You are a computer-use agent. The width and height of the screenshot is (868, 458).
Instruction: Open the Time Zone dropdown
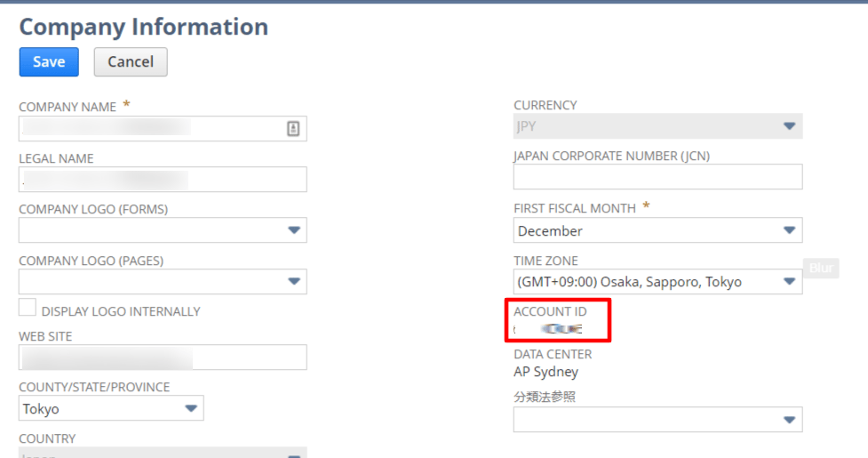pos(657,281)
